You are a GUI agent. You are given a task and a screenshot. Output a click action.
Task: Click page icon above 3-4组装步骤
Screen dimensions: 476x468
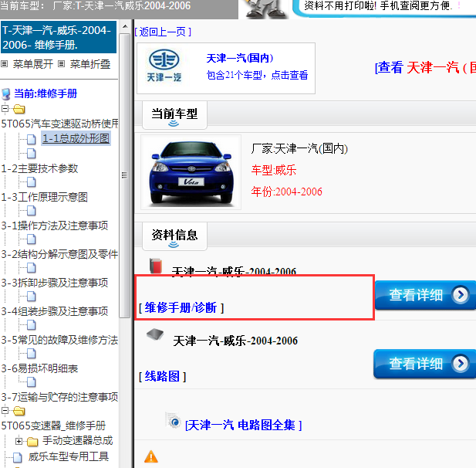32,297
